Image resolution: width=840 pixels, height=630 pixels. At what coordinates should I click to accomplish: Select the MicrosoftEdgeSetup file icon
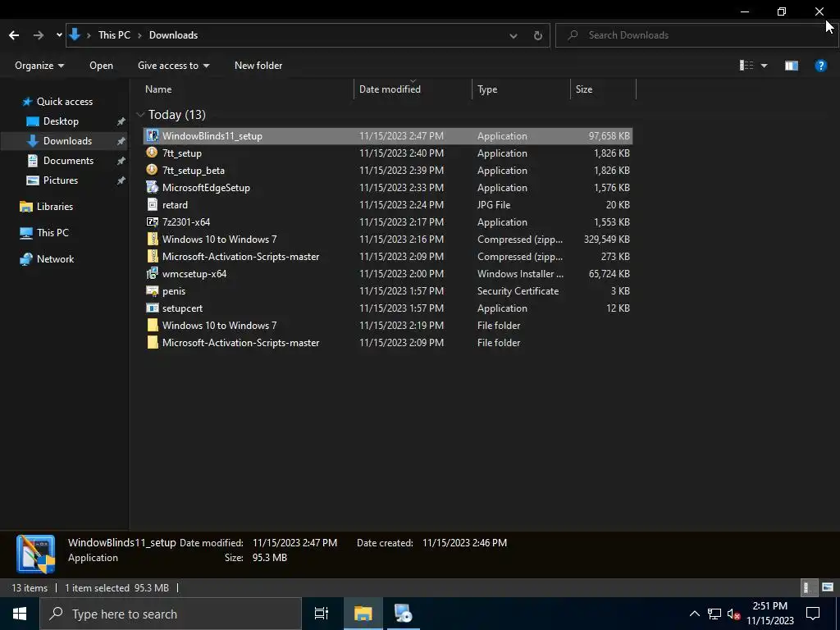tap(153, 187)
